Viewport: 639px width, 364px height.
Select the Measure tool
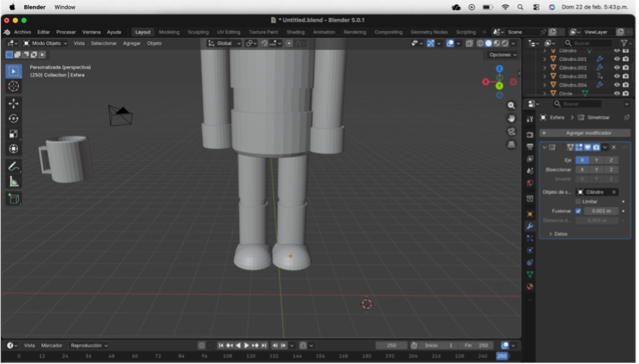(14, 181)
